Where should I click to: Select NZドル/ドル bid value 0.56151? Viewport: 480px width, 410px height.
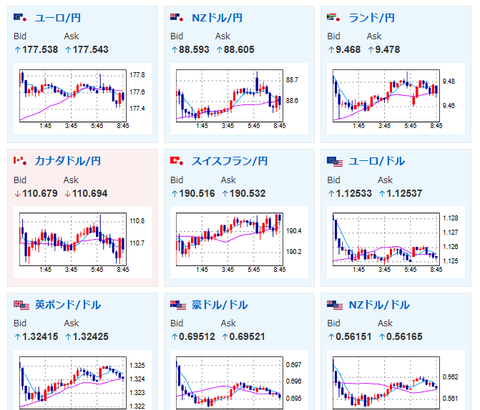[354, 337]
